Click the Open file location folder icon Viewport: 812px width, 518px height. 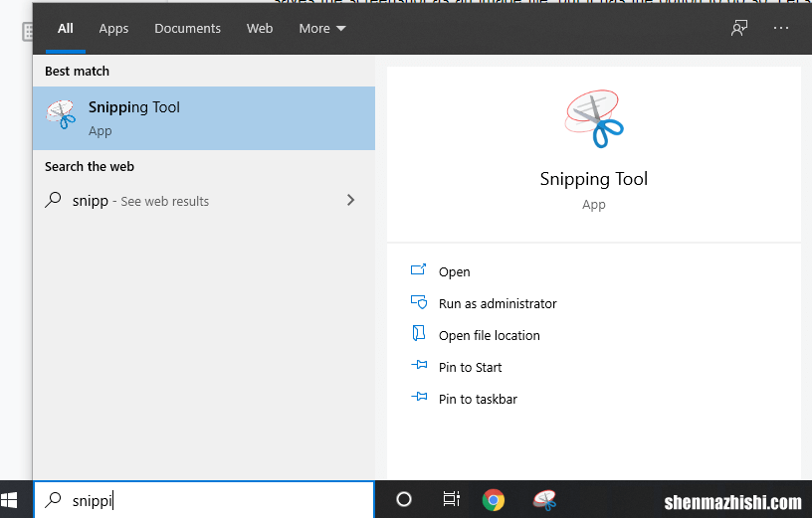pos(418,333)
